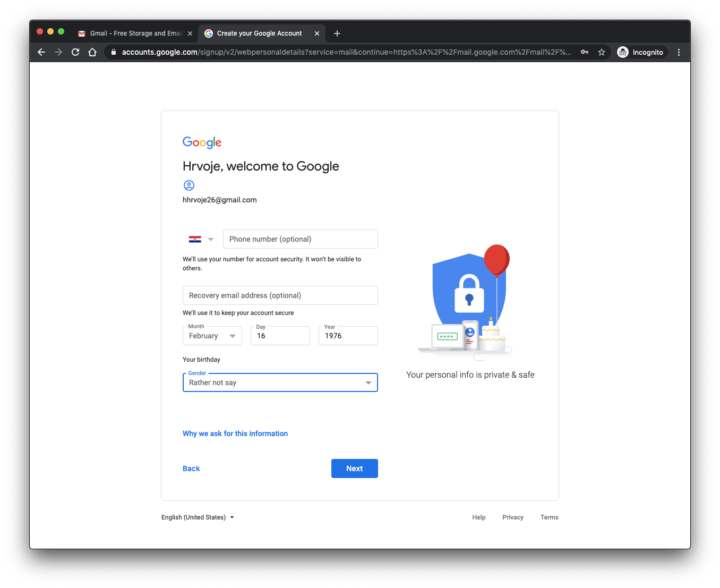Click the Recovery email address field

coord(280,295)
